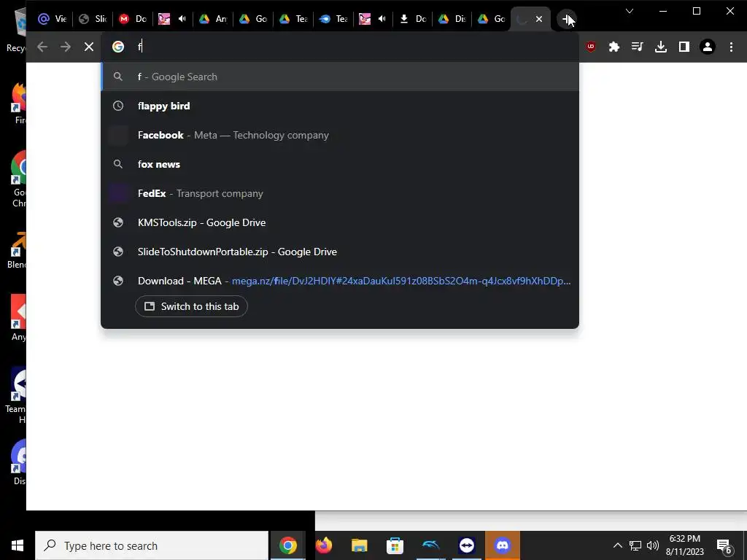747x560 pixels.
Task: Open Discord from the taskbar
Action: click(x=503, y=545)
